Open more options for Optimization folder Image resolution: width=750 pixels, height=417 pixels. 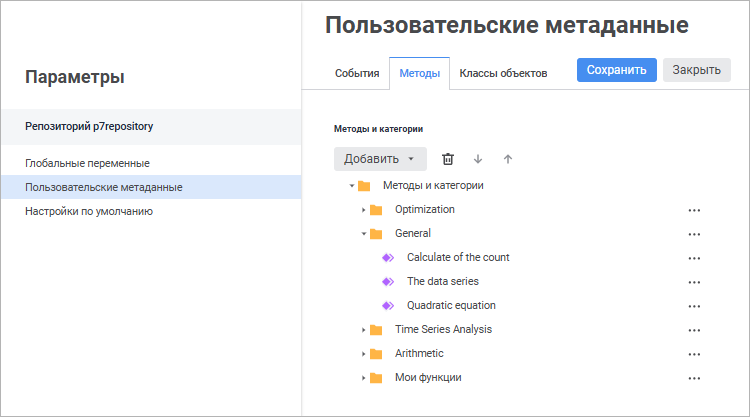click(x=694, y=210)
